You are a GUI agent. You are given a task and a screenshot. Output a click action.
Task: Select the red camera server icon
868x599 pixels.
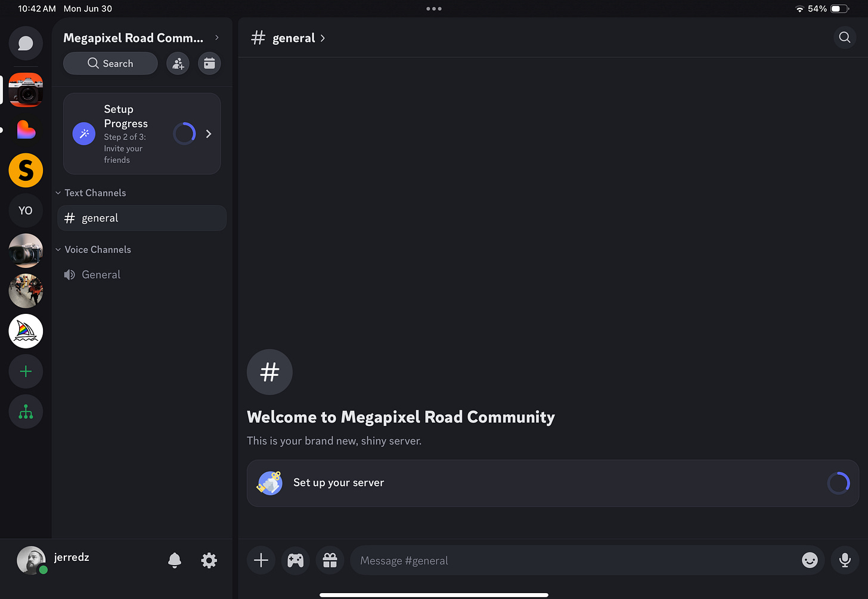[26, 89]
